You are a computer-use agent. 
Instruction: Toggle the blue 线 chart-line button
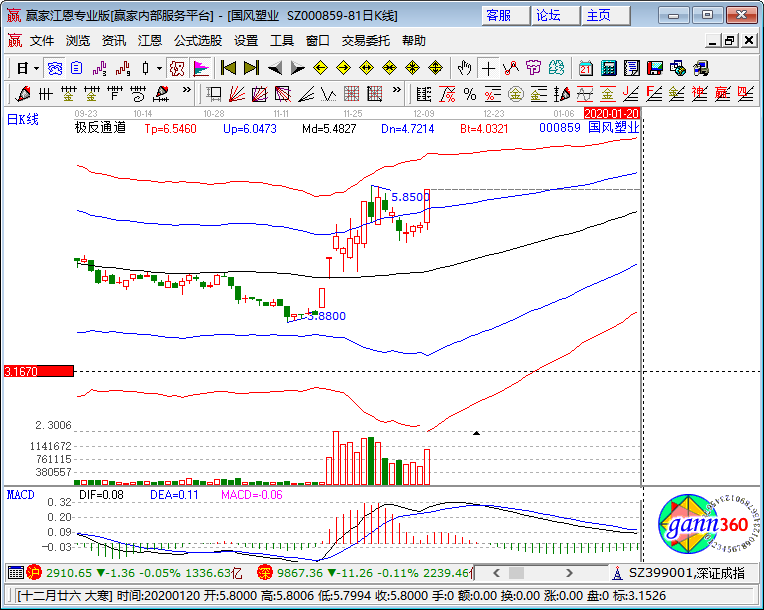pyautogui.click(x=55, y=68)
